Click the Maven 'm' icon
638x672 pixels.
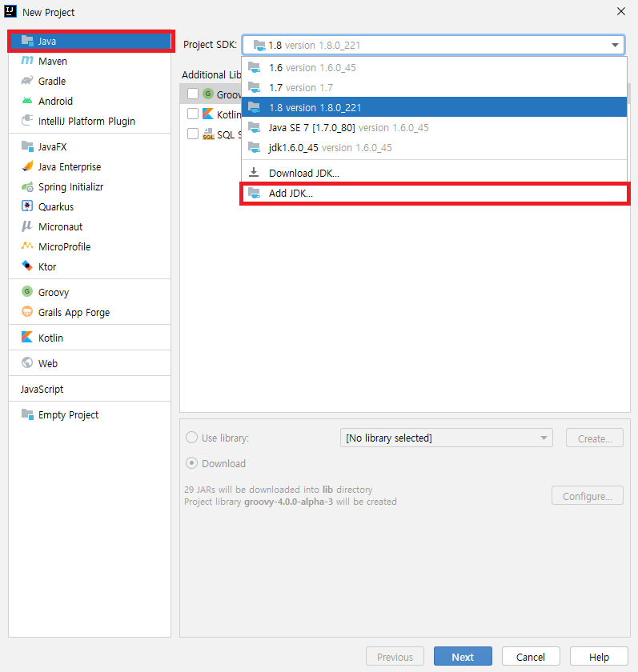pyautogui.click(x=27, y=61)
